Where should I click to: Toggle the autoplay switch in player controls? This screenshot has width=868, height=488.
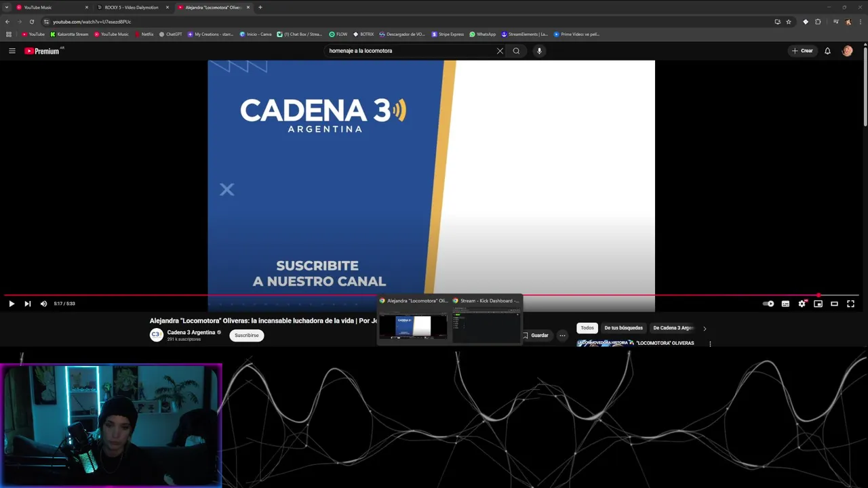pos(768,304)
